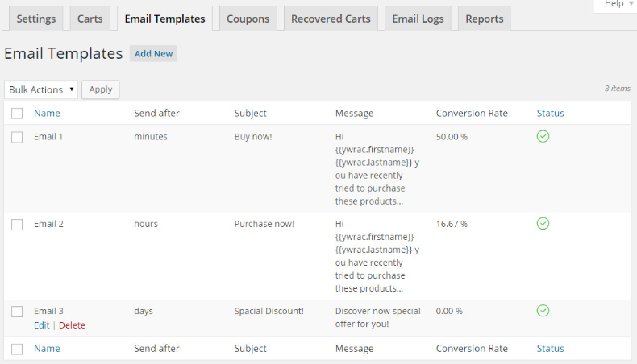Sort by Name in the table footer
Screen dimensions: 637x364
pyautogui.click(x=47, y=349)
